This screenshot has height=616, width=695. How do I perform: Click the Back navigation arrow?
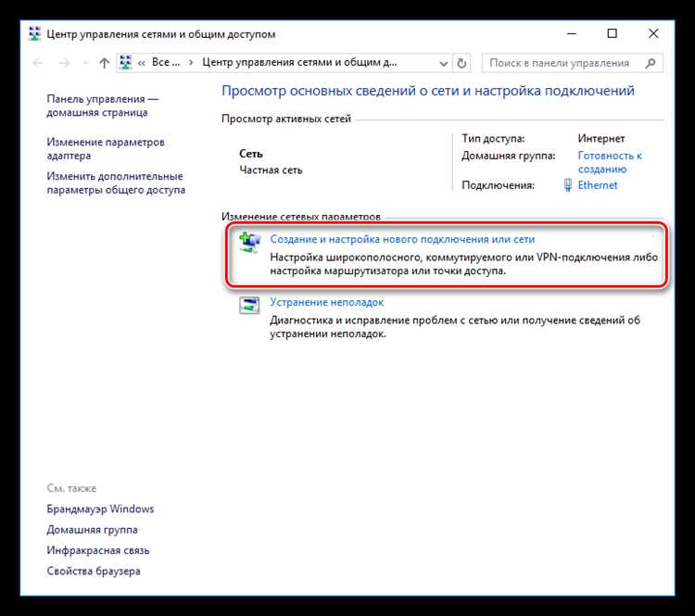click(38, 63)
